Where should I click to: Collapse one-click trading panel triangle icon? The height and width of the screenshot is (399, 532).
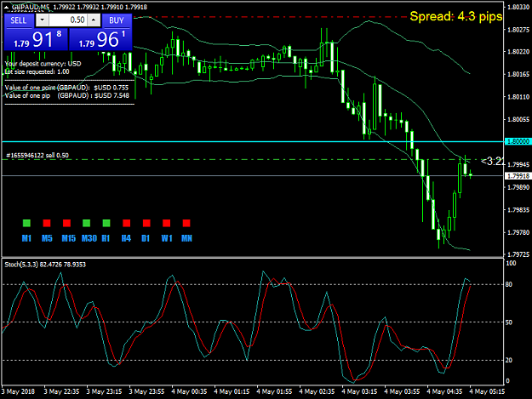coord(7,7)
